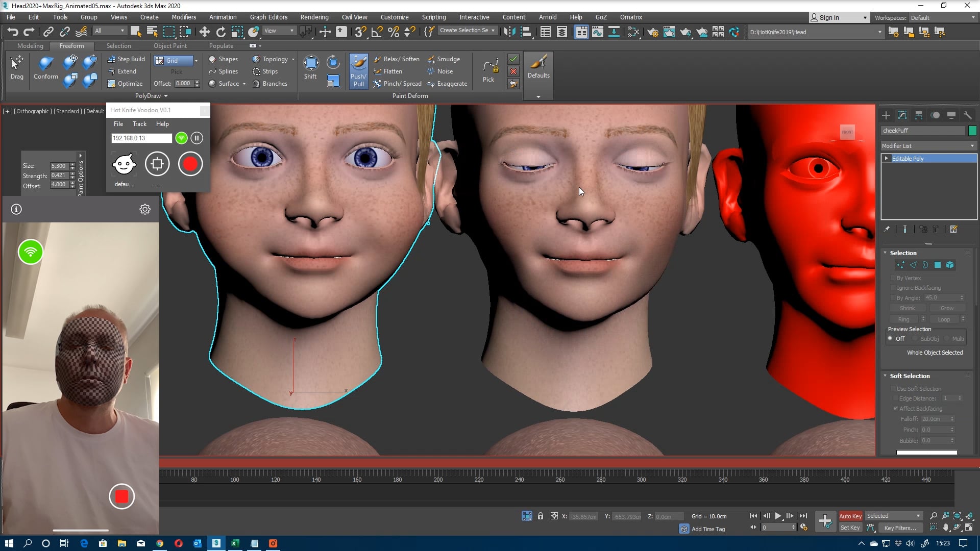Screen dimensions: 980x551
Task: Open the Track menu in Hot Knife Voodoo
Action: [139, 123]
